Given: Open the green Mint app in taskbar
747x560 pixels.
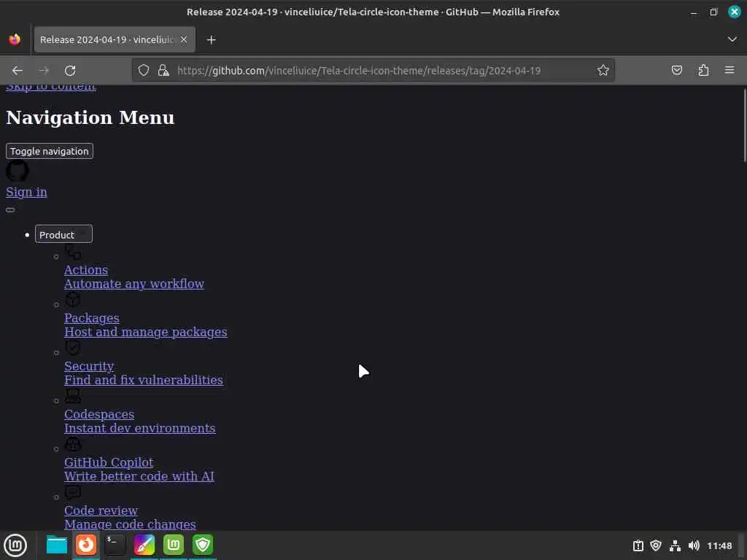Looking at the screenshot, I should click(174, 545).
